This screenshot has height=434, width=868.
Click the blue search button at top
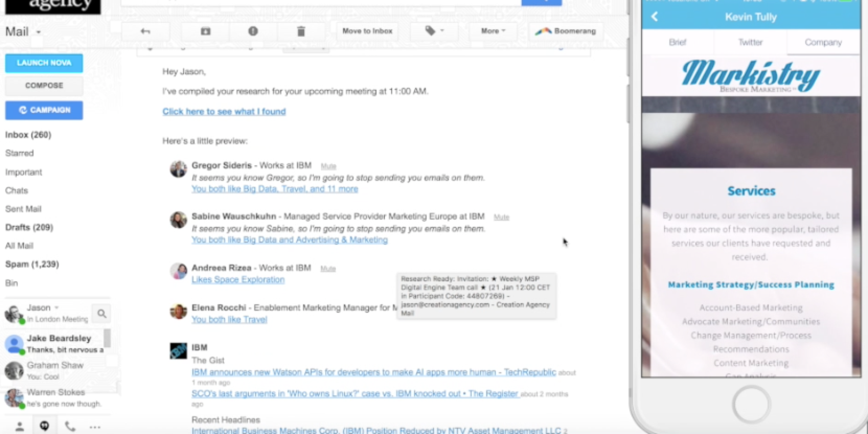[542, 3]
